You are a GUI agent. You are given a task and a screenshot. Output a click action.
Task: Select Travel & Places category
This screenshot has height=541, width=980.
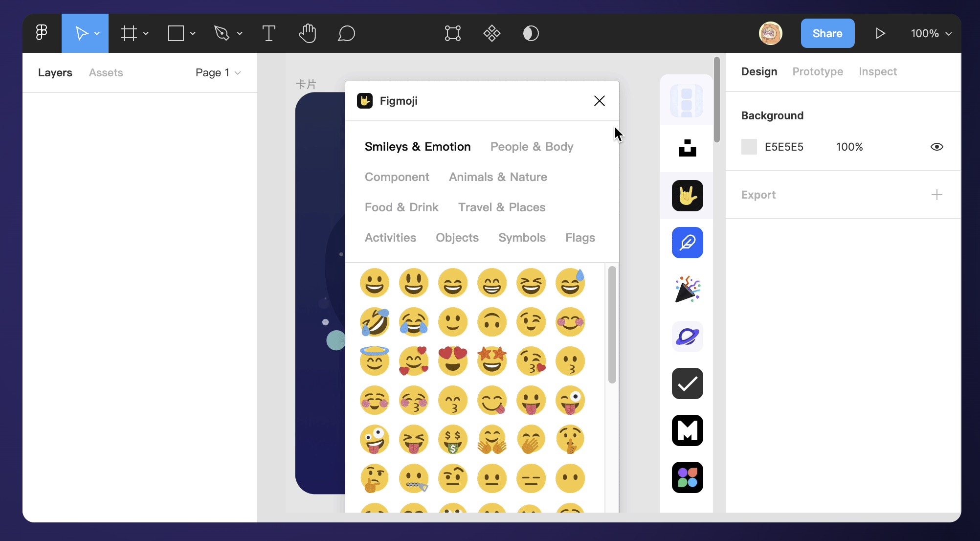pyautogui.click(x=502, y=207)
